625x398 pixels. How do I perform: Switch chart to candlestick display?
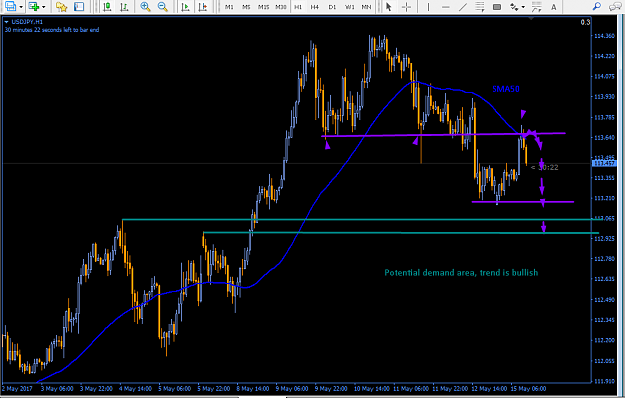pyautogui.click(x=107, y=6)
